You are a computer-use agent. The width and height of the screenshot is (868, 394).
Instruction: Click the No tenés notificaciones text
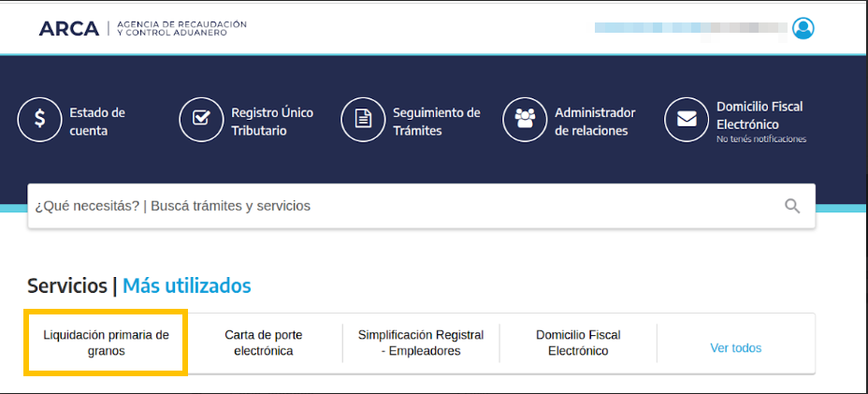(x=760, y=139)
